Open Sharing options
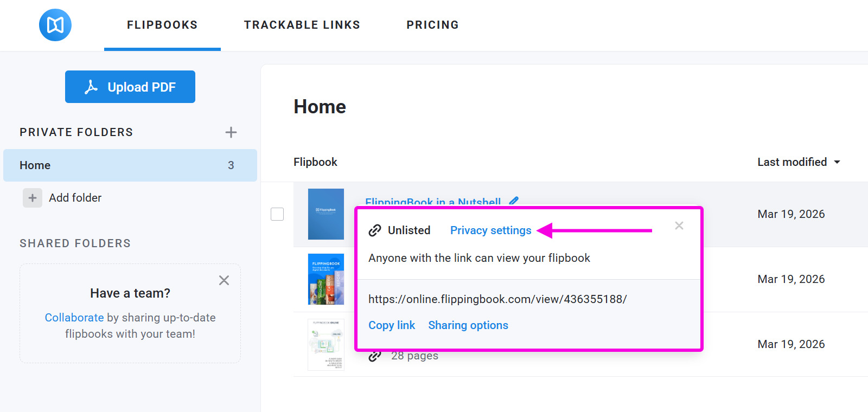868x412 pixels. [468, 325]
